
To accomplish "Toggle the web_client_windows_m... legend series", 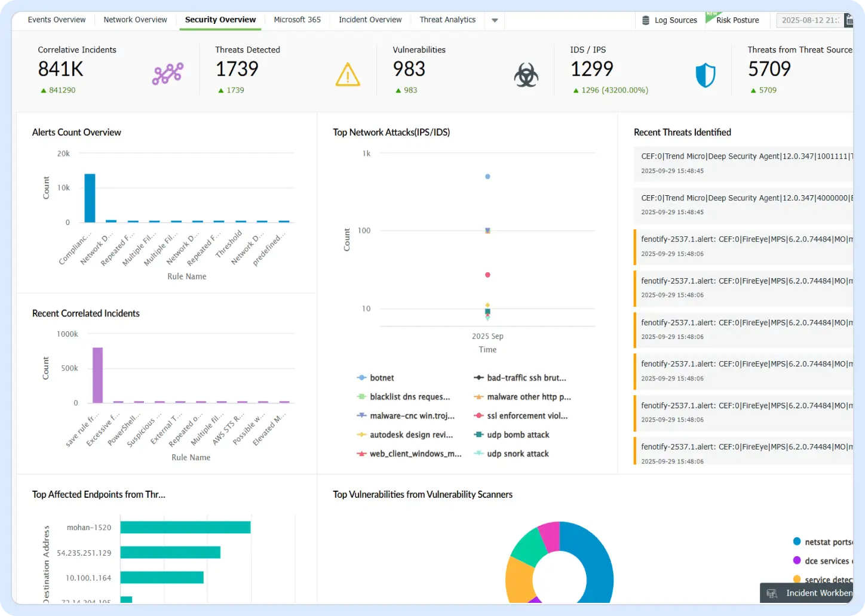I will [409, 454].
